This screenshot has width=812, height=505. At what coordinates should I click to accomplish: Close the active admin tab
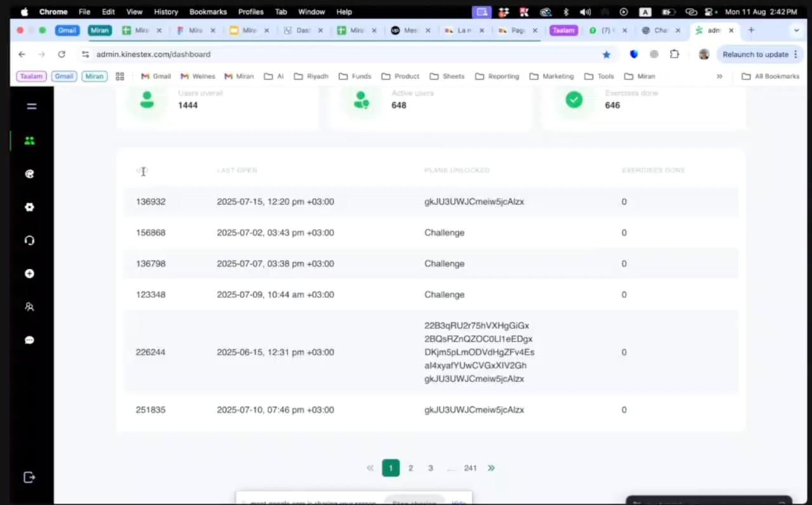731,30
